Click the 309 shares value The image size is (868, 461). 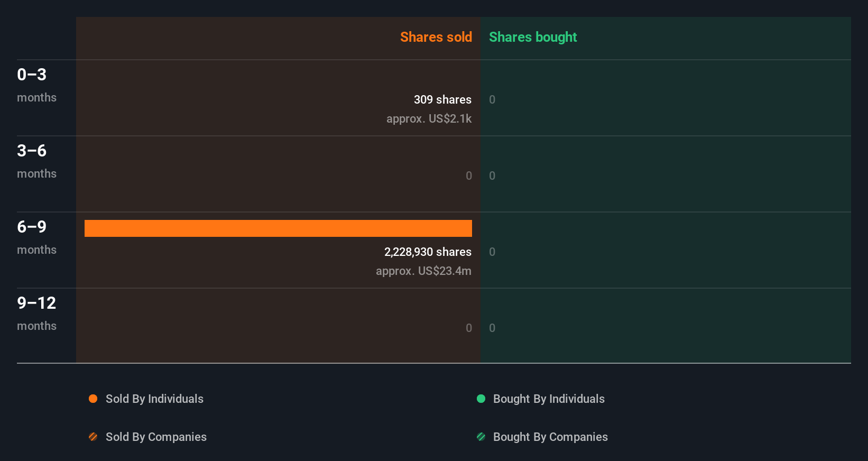click(x=442, y=99)
